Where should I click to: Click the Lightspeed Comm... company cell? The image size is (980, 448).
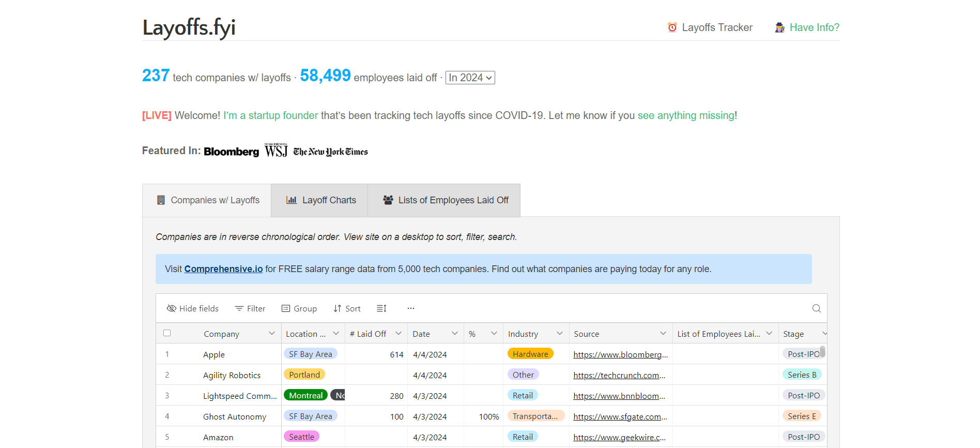pos(240,396)
